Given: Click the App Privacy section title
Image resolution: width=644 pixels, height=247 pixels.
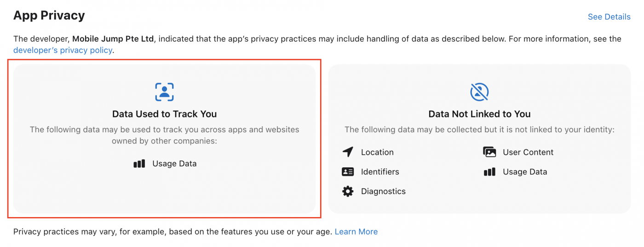Looking at the screenshot, I should (x=49, y=16).
